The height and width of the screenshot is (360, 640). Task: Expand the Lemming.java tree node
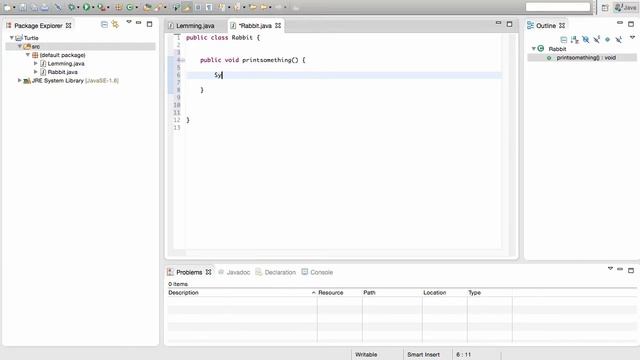36,63
